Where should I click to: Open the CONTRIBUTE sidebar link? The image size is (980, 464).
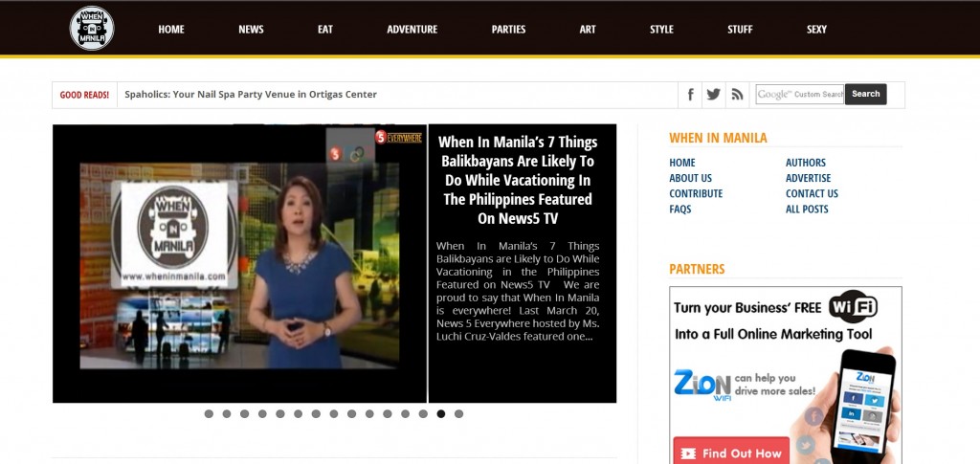pos(696,193)
